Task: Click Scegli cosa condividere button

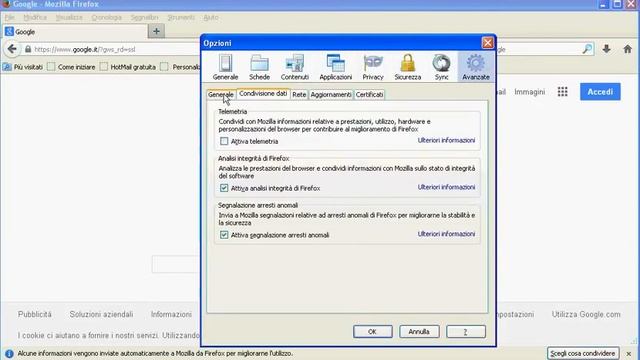Action: coord(582,353)
